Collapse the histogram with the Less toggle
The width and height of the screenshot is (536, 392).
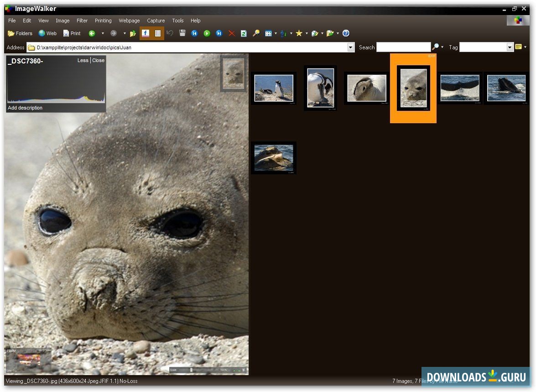[x=83, y=60]
